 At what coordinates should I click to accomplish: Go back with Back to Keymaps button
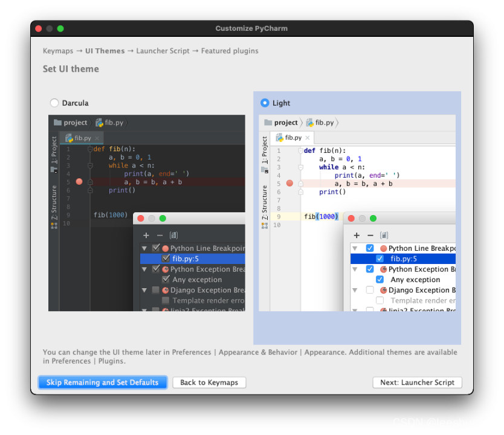[x=209, y=382]
